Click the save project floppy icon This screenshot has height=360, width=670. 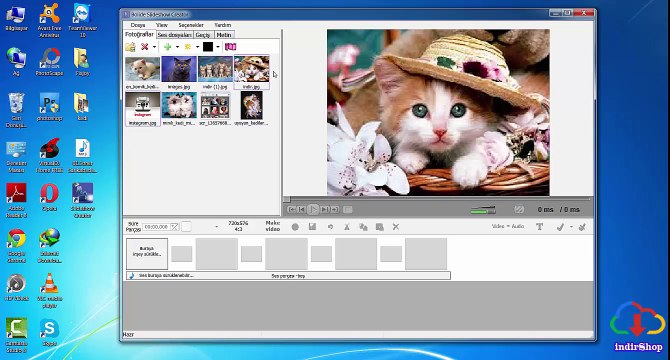(312, 227)
